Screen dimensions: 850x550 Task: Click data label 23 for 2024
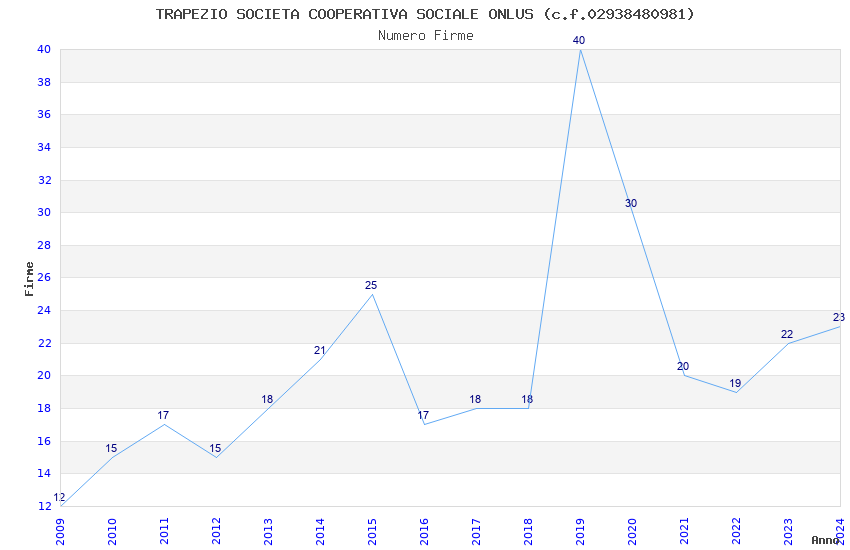pyautogui.click(x=839, y=318)
